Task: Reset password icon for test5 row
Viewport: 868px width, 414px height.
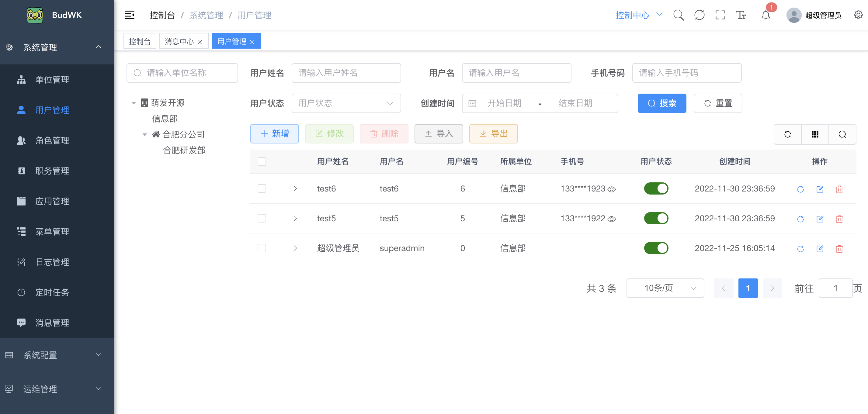Action: 800,219
